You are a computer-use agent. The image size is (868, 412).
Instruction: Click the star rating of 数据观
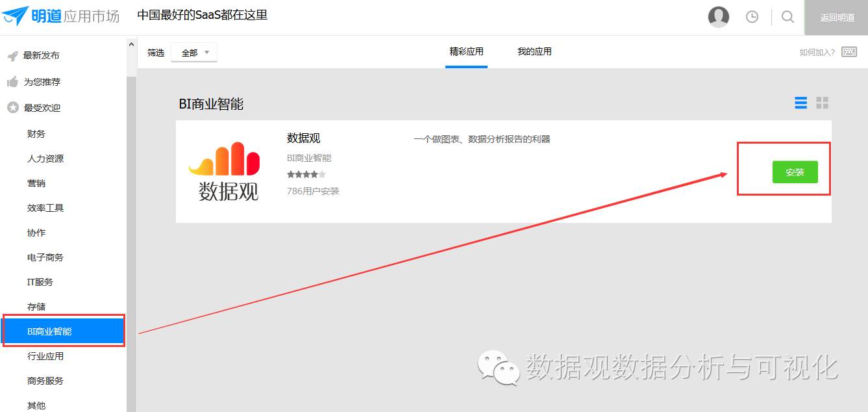(x=306, y=174)
